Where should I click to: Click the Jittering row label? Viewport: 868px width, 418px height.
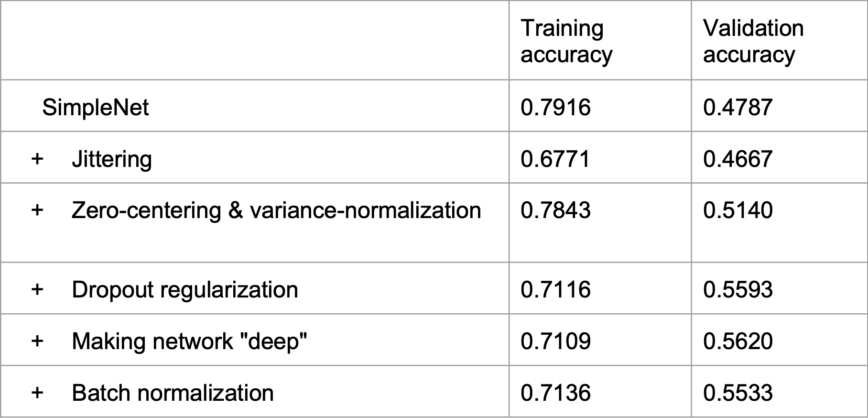point(112,159)
